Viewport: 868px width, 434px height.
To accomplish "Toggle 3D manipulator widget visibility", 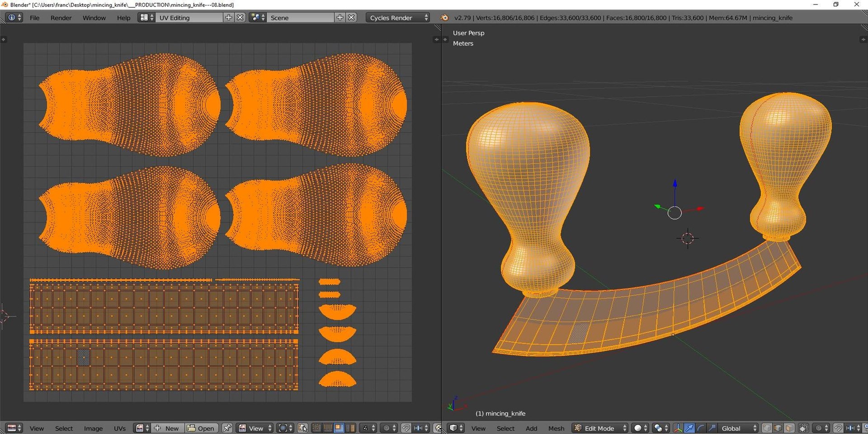I will tap(678, 428).
